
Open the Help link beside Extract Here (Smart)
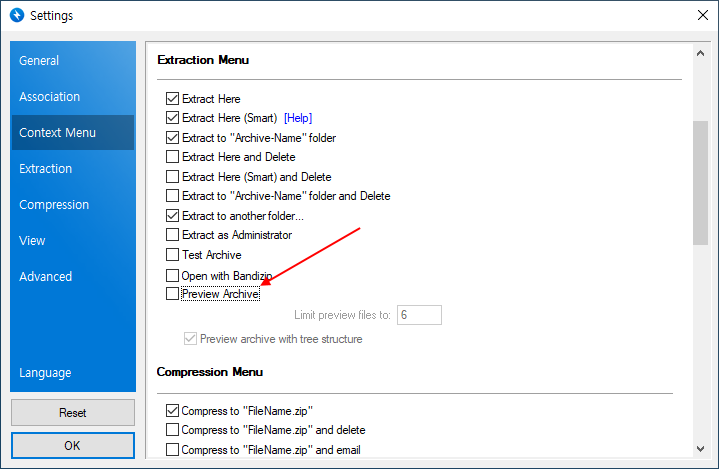(x=300, y=118)
